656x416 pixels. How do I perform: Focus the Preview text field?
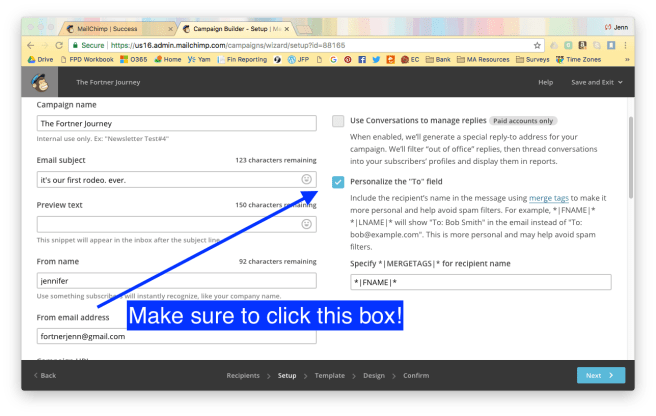click(177, 224)
